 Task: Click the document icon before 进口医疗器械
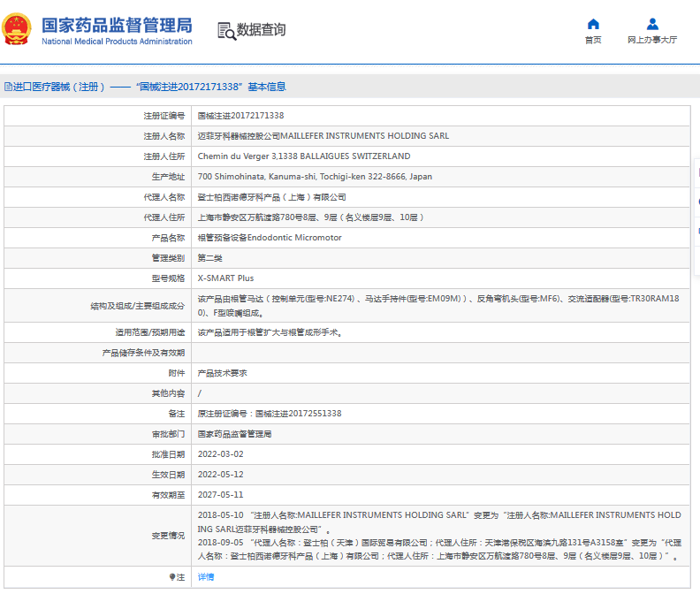click(8, 87)
